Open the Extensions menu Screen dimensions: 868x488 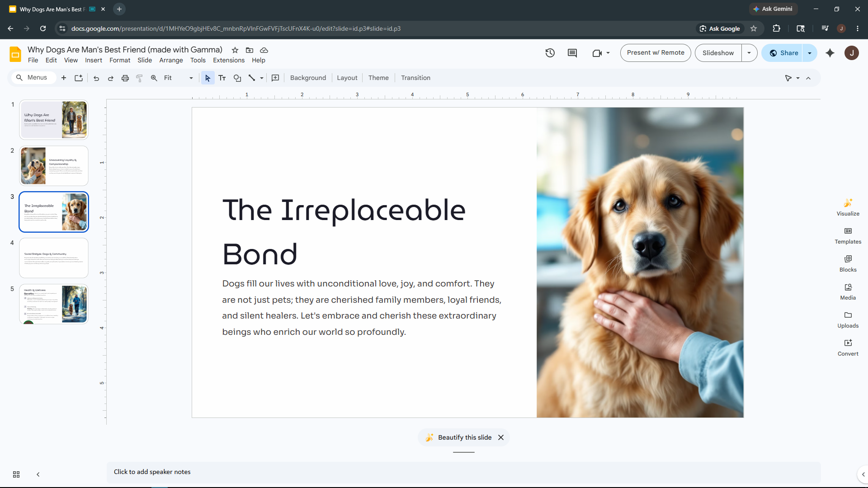[229, 60]
